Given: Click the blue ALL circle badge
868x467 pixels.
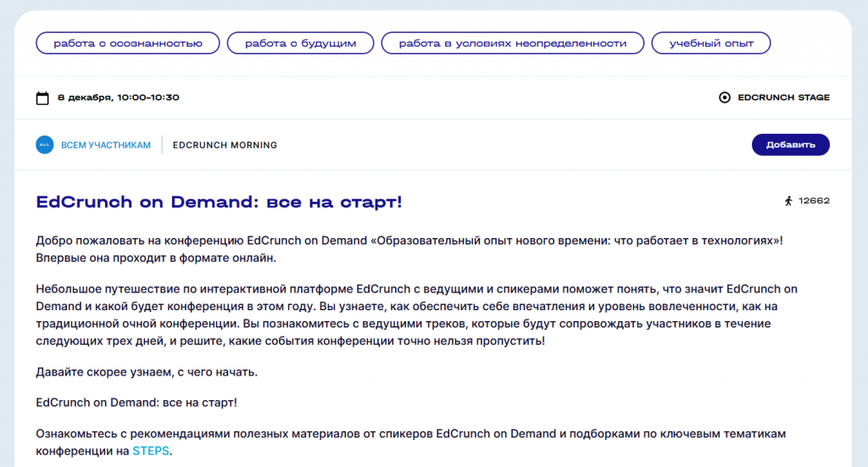Looking at the screenshot, I should click(45, 145).
